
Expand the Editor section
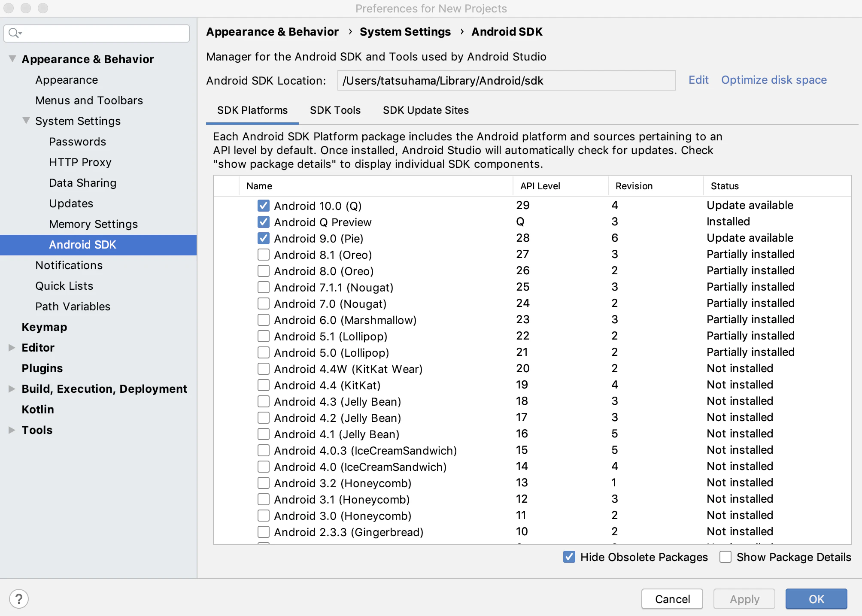(12, 347)
